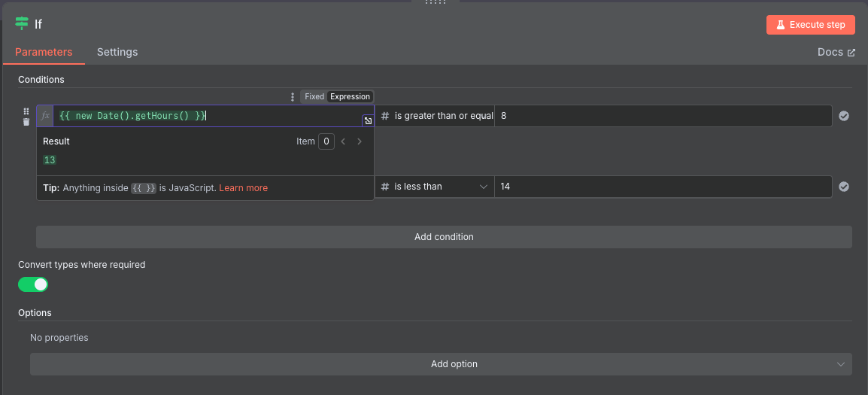Image resolution: width=868 pixels, height=395 pixels.
Task: Click the first condition checkmark icon
Action: pyautogui.click(x=844, y=116)
